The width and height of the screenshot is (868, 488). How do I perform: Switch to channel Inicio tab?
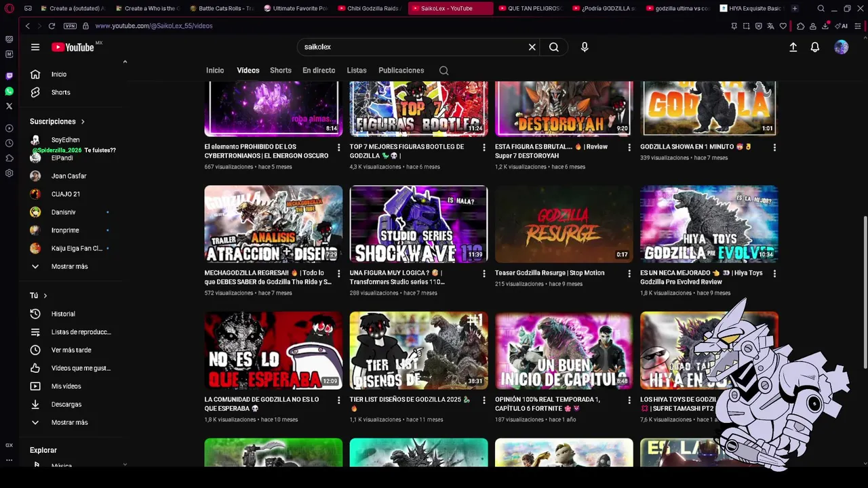pyautogui.click(x=215, y=70)
